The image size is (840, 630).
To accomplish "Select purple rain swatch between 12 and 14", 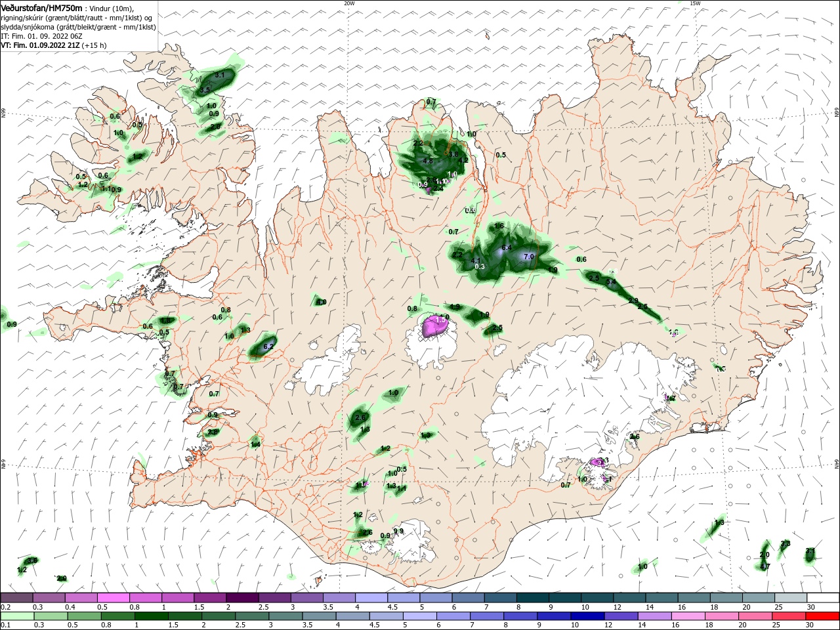I will coord(620,616).
